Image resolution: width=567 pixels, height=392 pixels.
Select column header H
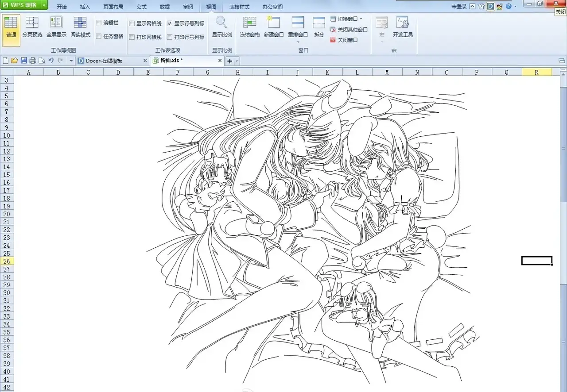coord(237,72)
